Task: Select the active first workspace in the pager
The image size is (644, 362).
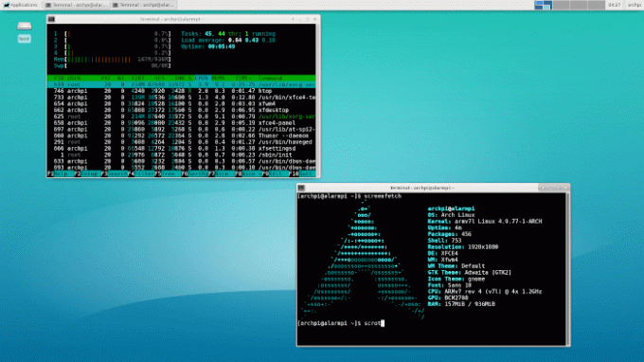Action: [543, 5]
